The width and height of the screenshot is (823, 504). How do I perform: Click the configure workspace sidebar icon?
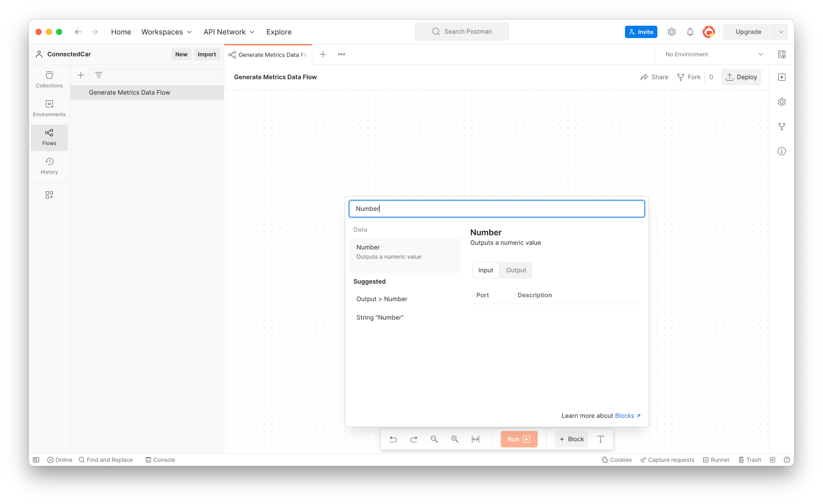[x=49, y=195]
